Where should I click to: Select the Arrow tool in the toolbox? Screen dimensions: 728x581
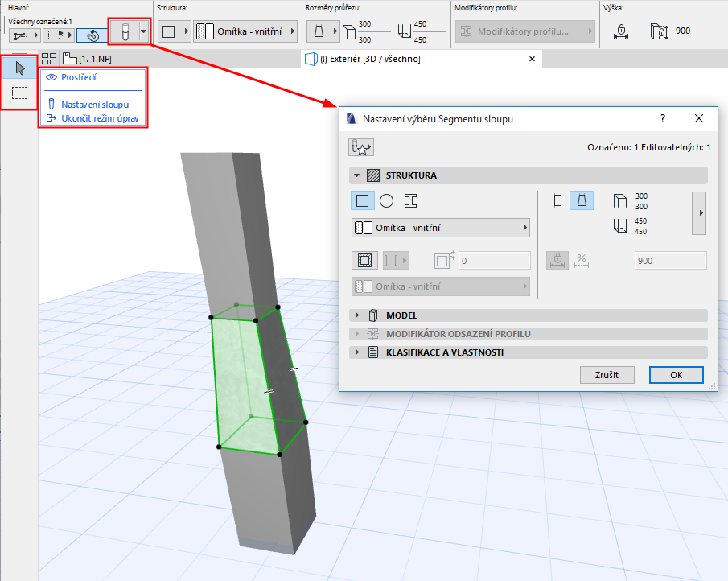pos(19,68)
